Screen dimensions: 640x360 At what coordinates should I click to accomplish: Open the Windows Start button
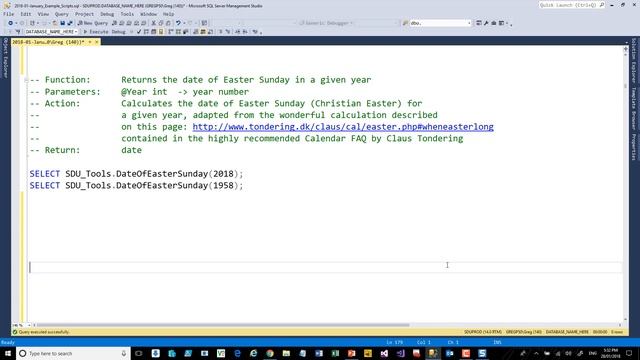[x=8, y=353]
